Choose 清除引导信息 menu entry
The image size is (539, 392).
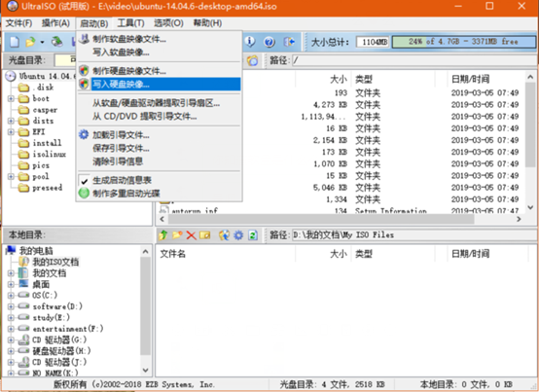coord(160,161)
